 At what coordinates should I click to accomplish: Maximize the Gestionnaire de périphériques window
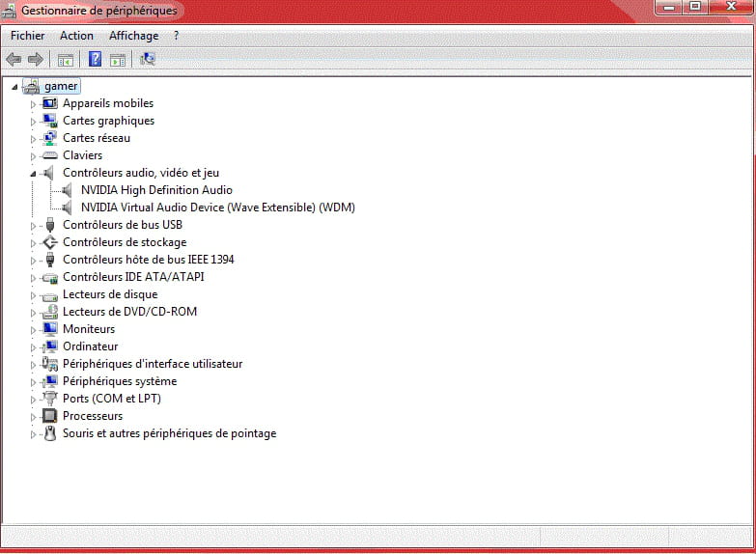tap(695, 6)
